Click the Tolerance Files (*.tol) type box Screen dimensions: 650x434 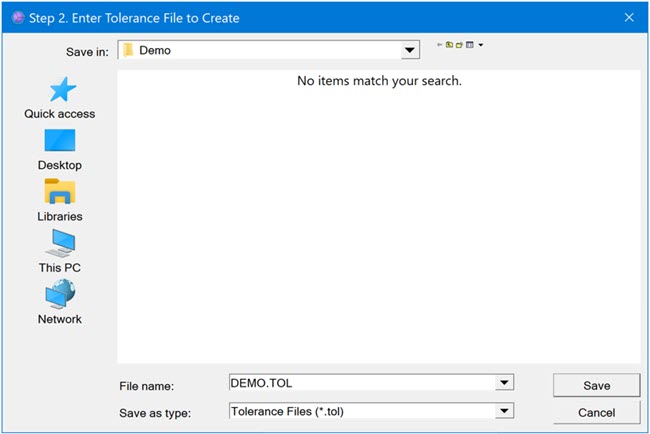click(x=360, y=411)
